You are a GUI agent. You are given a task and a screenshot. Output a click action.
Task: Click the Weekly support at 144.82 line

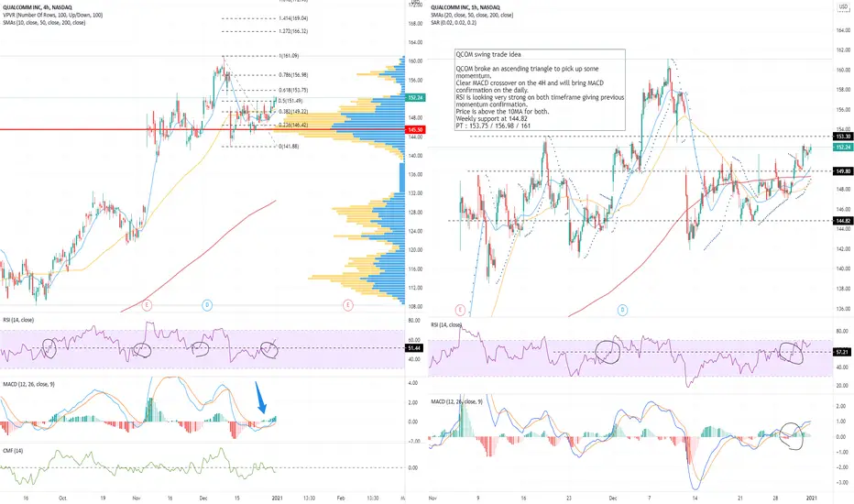click(x=492, y=118)
